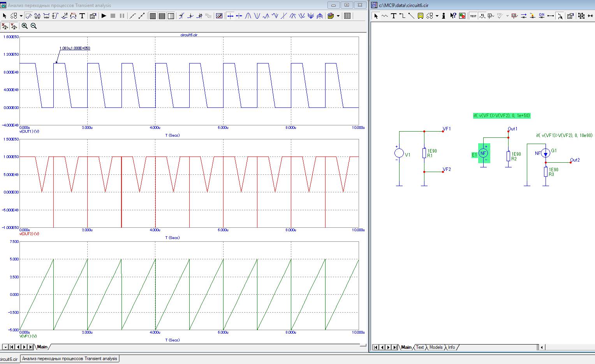Show node voltages icon
Viewport: 595px width, 364px height.
tap(514, 16)
